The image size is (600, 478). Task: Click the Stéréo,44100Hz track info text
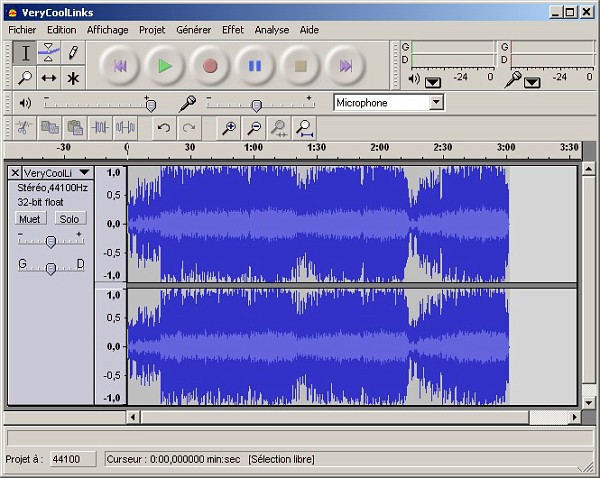[x=52, y=188]
